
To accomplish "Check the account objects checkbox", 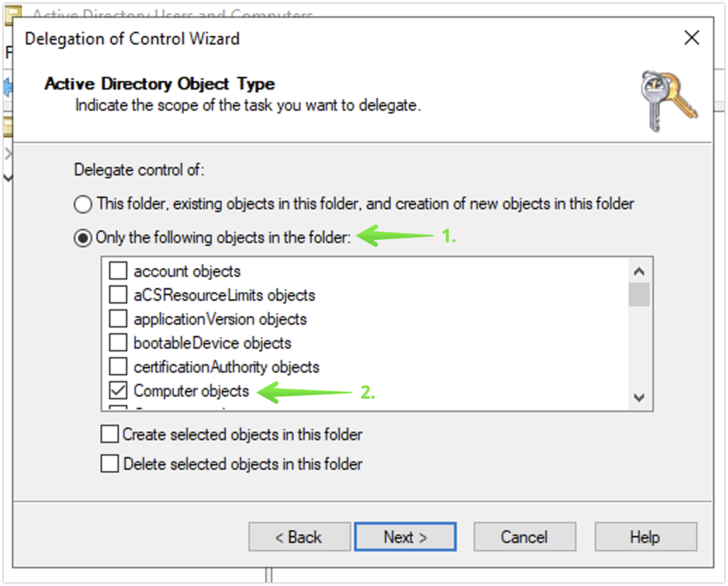I will (x=118, y=271).
